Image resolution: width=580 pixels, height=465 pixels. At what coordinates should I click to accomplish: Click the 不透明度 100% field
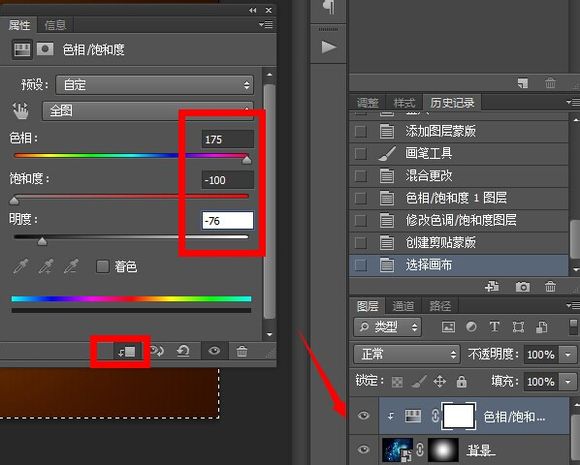pos(540,354)
